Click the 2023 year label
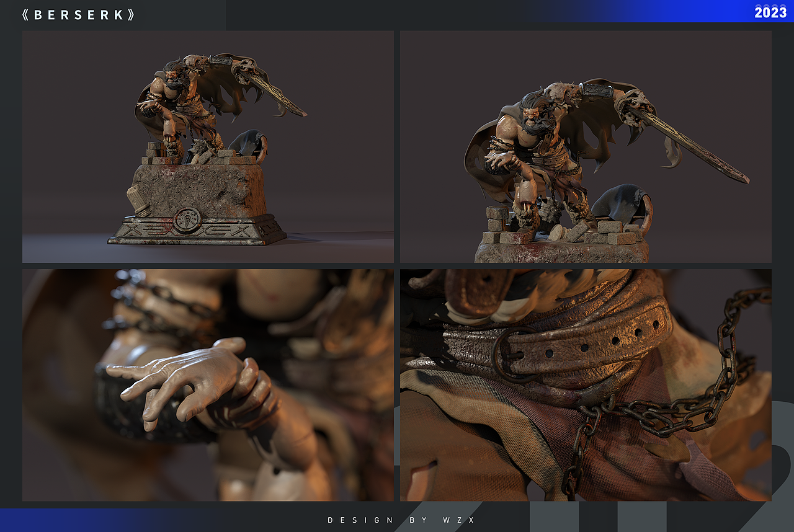This screenshot has height=532, width=794. [x=770, y=12]
